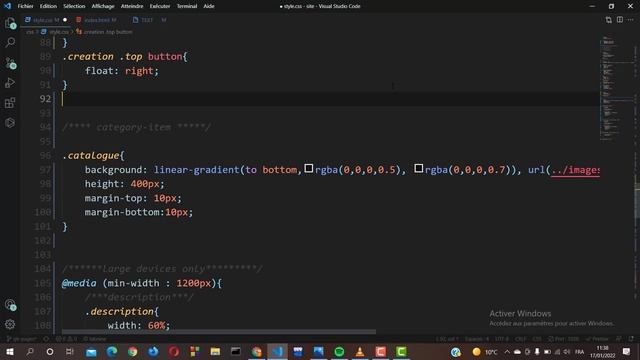Viewport: 640px width, 360px height.
Task: Open the Windows notification center icon
Action: pos(627,351)
